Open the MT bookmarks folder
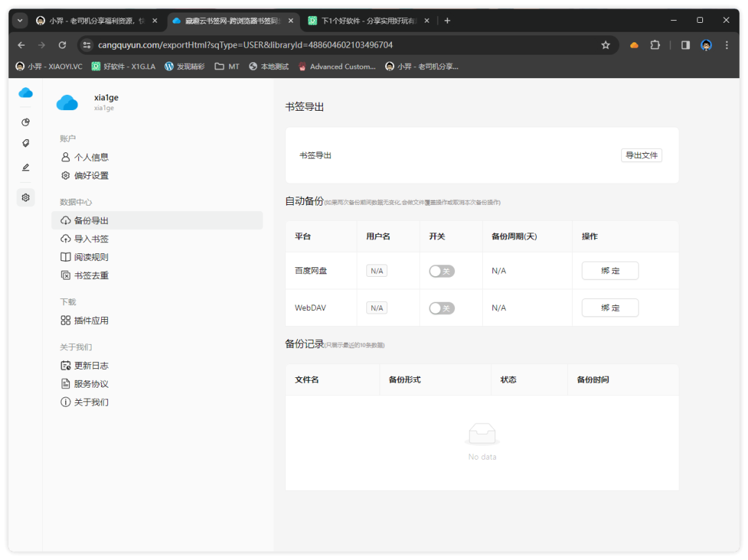 [x=227, y=66]
